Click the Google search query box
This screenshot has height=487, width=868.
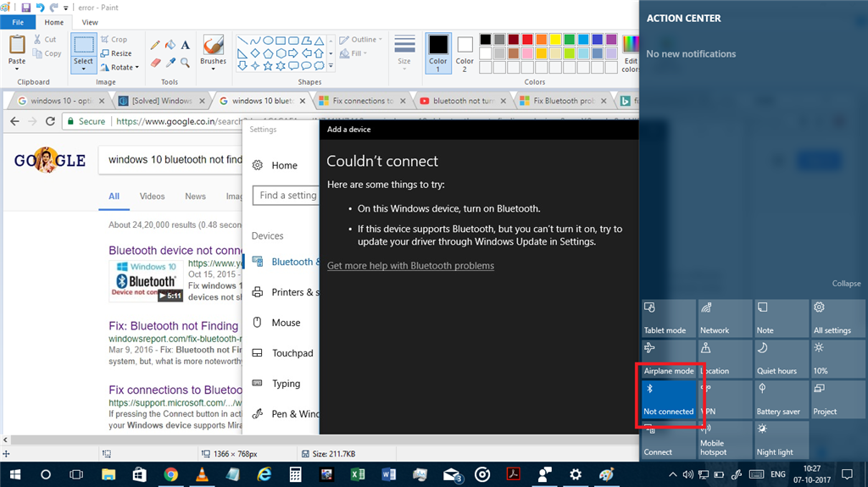pyautogui.click(x=170, y=160)
